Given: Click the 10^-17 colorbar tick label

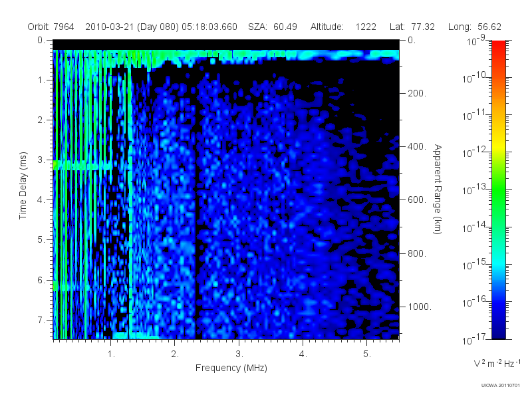Looking at the screenshot, I should [474, 338].
